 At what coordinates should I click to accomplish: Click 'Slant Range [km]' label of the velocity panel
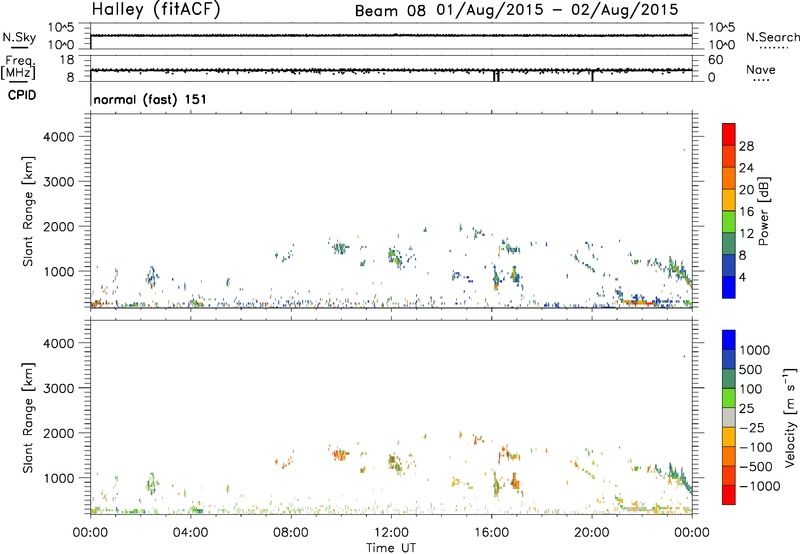(28, 417)
